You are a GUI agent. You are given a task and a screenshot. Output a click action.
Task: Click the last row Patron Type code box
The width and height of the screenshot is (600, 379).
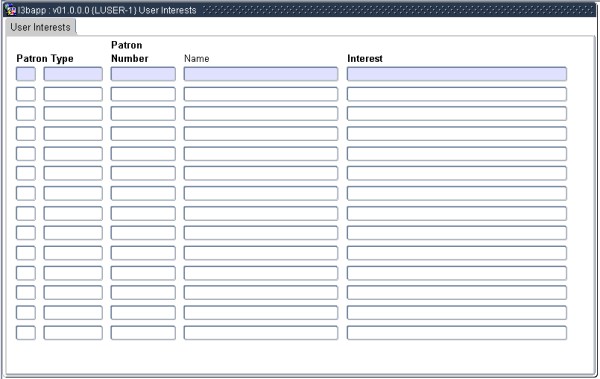[x=26, y=333]
